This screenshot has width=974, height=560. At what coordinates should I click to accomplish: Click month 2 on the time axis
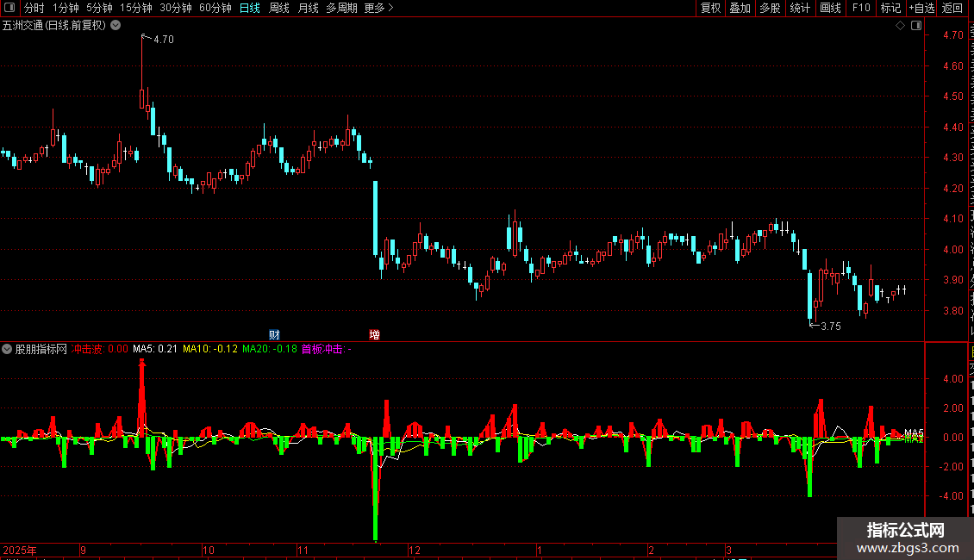(651, 550)
